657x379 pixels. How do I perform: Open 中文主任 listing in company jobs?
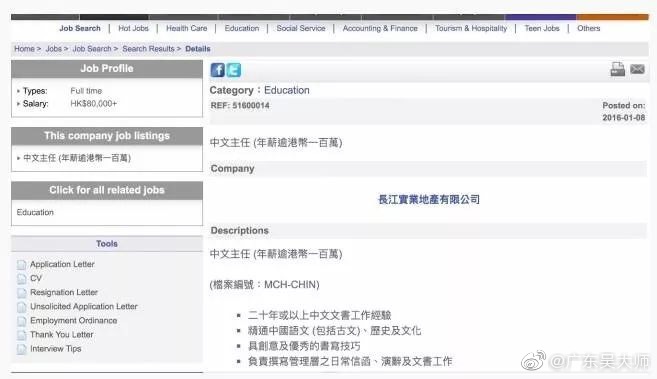tap(77, 158)
